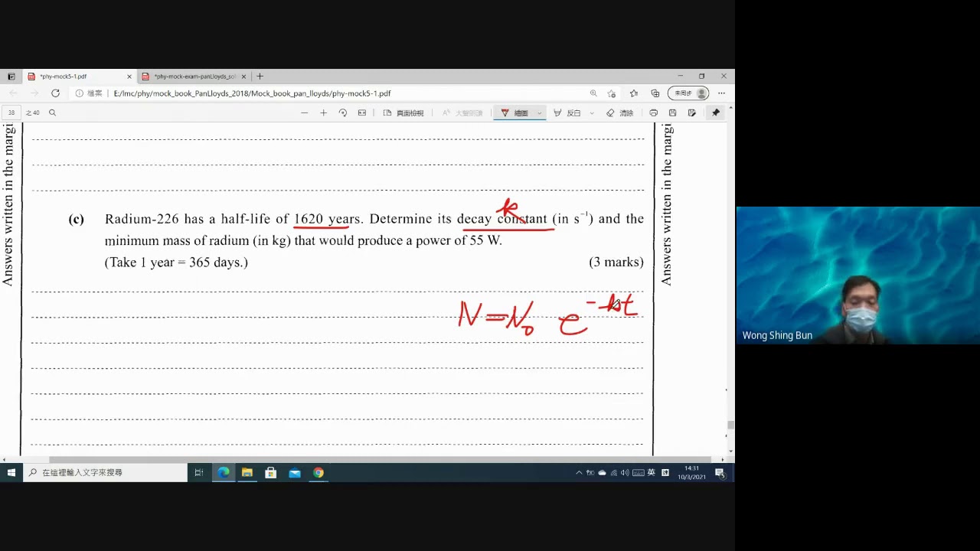Image resolution: width=980 pixels, height=551 pixels.
Task: Open the browser profile sync button
Action: [688, 93]
